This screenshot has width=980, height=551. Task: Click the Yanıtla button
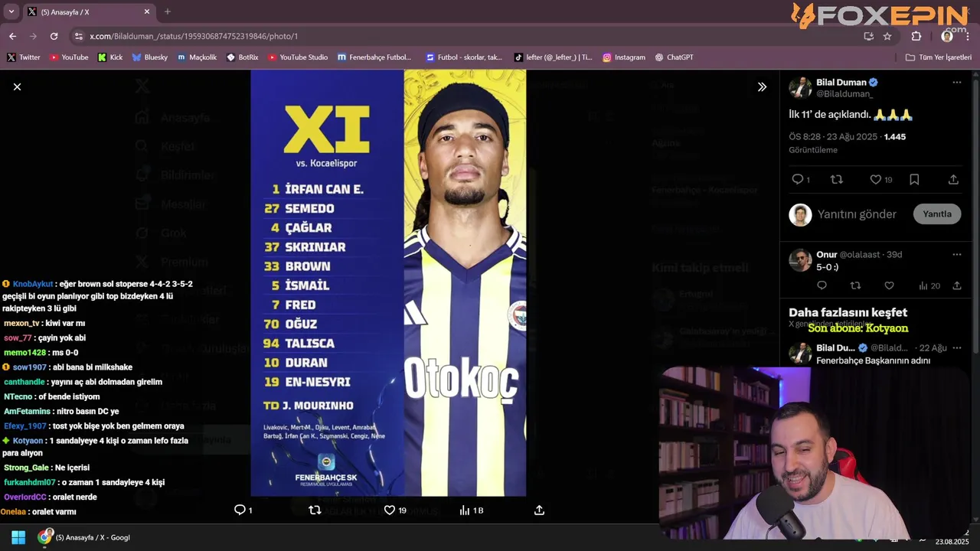pyautogui.click(x=936, y=214)
